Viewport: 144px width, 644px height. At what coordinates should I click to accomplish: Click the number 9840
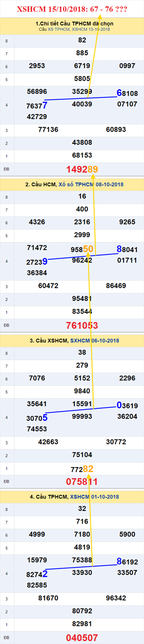(x=82, y=391)
